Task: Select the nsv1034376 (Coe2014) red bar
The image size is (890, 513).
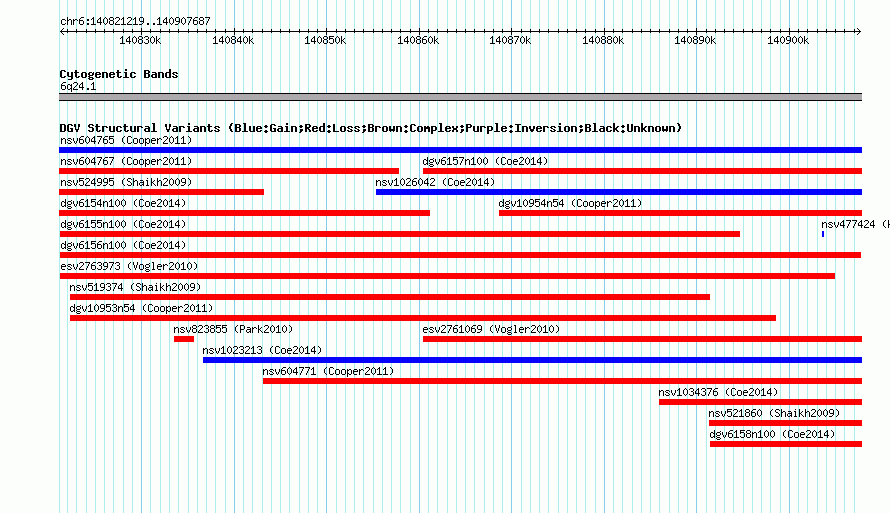Action: click(x=761, y=402)
